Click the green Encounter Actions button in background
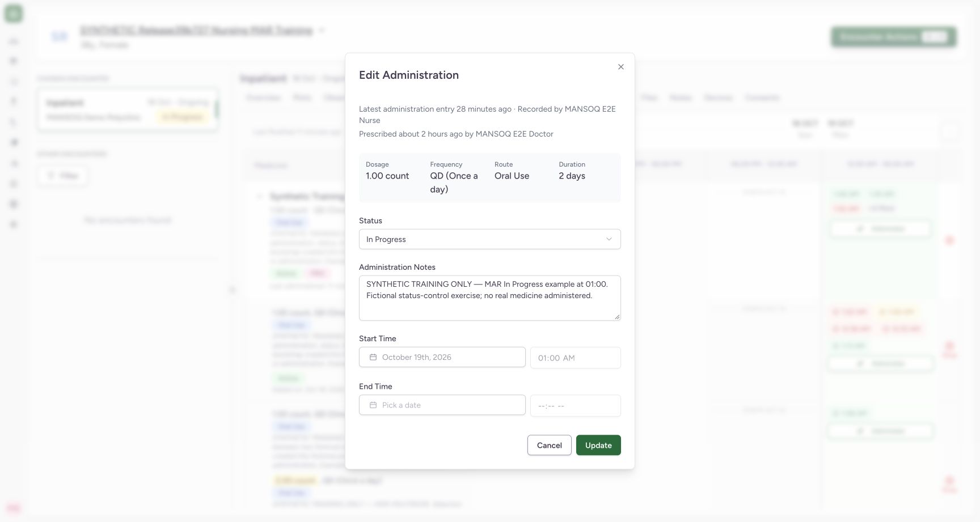The width and height of the screenshot is (980, 522). pyautogui.click(x=894, y=37)
